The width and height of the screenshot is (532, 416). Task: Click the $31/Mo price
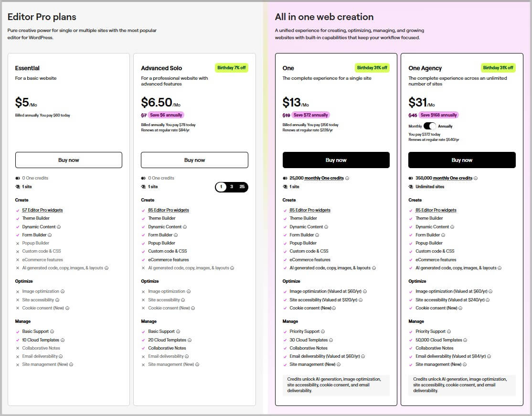point(421,102)
